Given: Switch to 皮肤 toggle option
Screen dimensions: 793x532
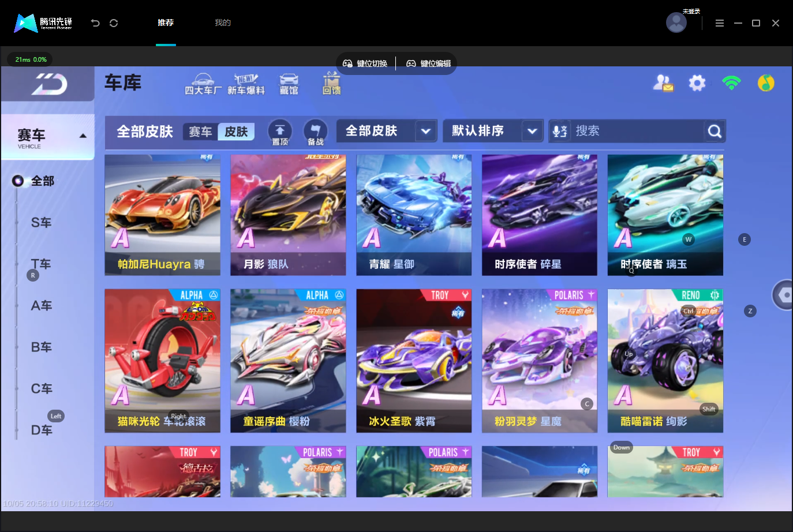Looking at the screenshot, I should [x=236, y=132].
